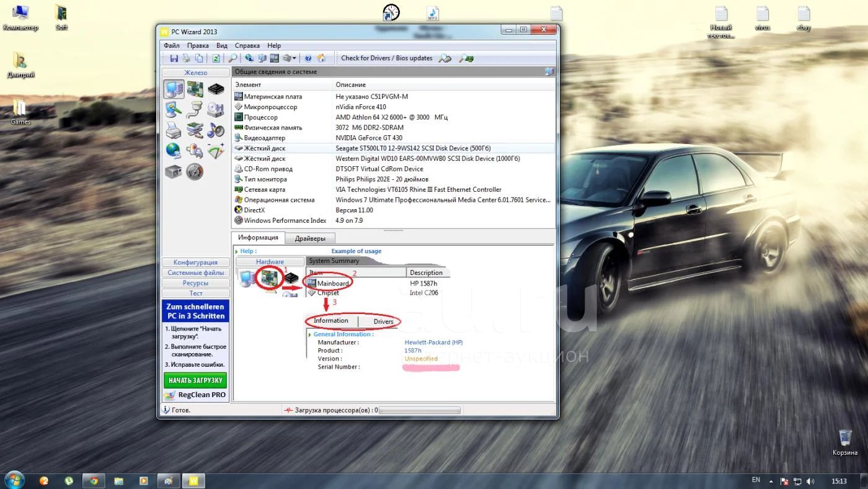Click Check for Drivers / Bios updates
868x489 pixels.
(x=387, y=58)
